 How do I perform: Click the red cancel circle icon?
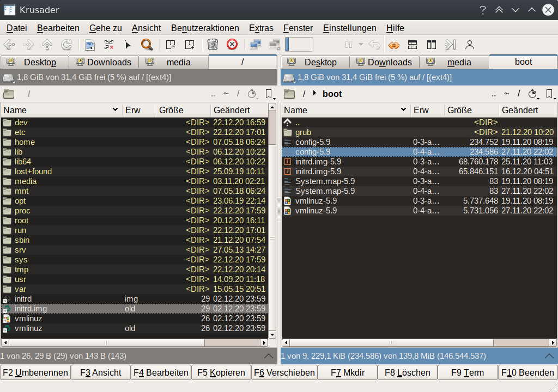[232, 45]
